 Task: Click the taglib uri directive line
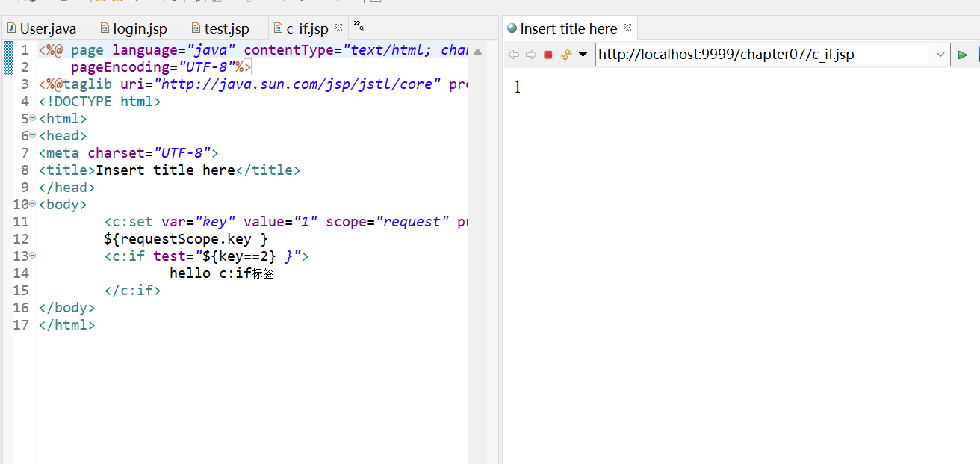[252, 84]
